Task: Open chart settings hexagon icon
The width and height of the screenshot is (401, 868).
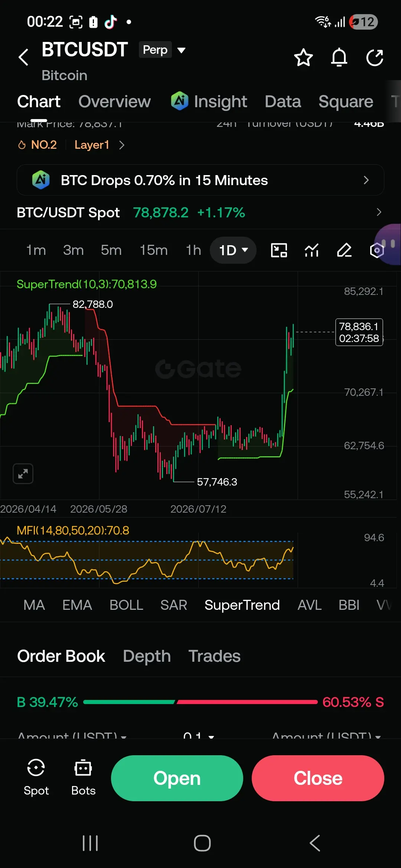Action: pyautogui.click(x=376, y=250)
